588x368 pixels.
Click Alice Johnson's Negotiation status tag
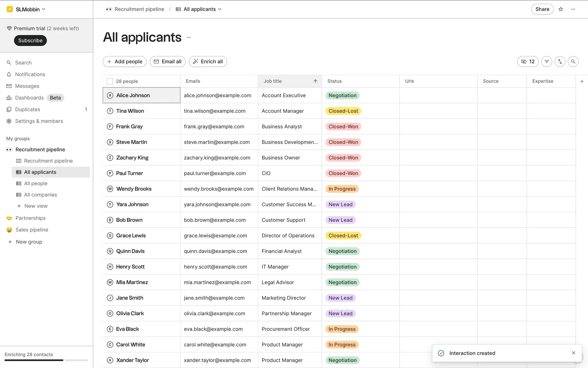coord(342,95)
